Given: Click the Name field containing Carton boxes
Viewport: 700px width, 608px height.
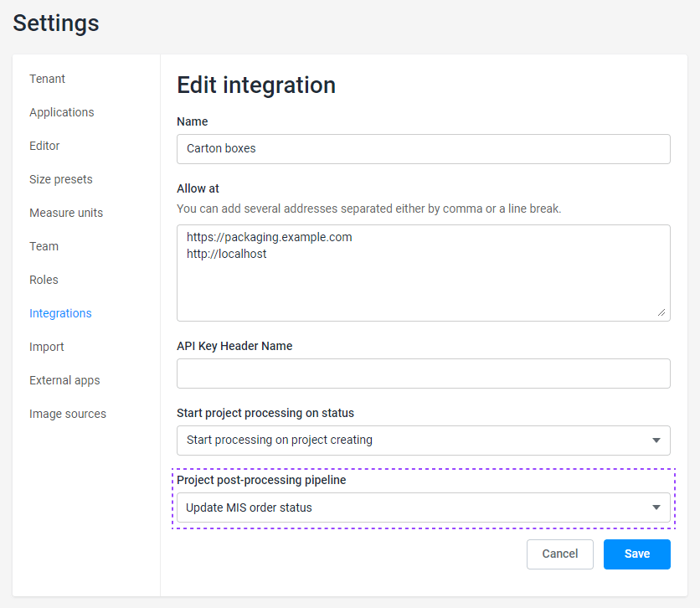Looking at the screenshot, I should (423, 149).
